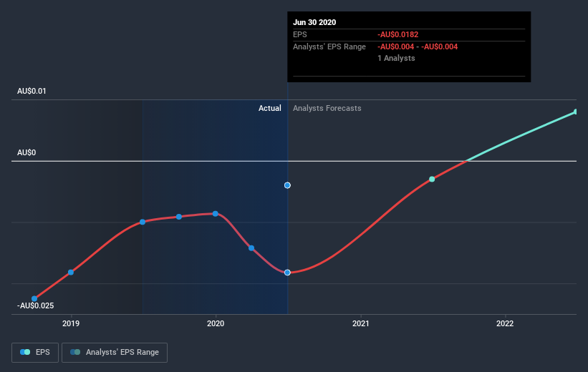Screen dimensions: 588x372
Task: Click the AU$0.01 y-axis label
Action: click(x=32, y=91)
